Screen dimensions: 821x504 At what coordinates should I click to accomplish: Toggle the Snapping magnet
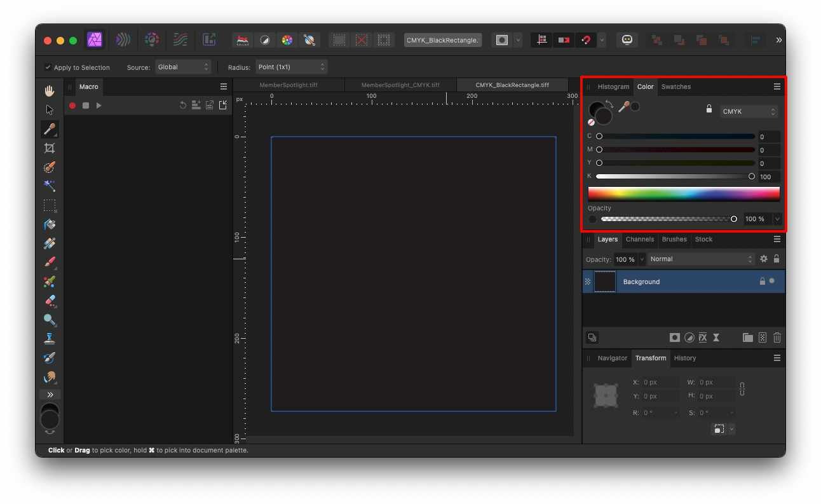click(586, 40)
